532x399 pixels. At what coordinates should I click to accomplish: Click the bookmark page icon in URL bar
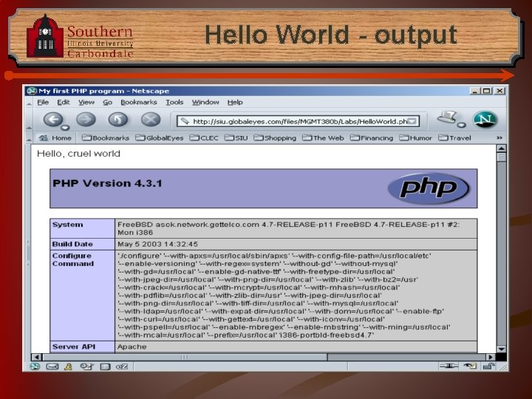[185, 121]
